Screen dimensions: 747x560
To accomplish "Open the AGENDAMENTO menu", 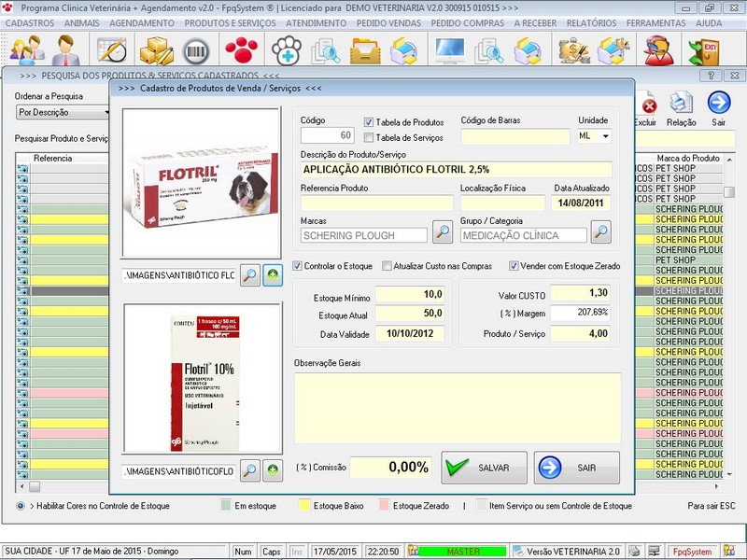I will click(142, 22).
